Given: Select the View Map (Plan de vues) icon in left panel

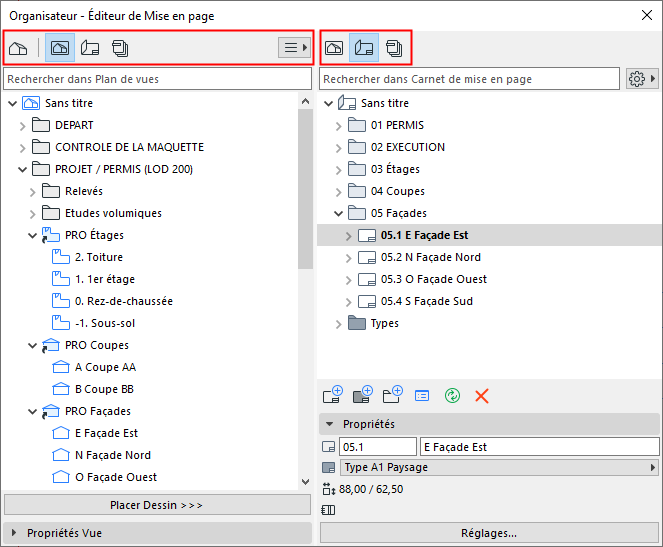Looking at the screenshot, I should 60,48.
